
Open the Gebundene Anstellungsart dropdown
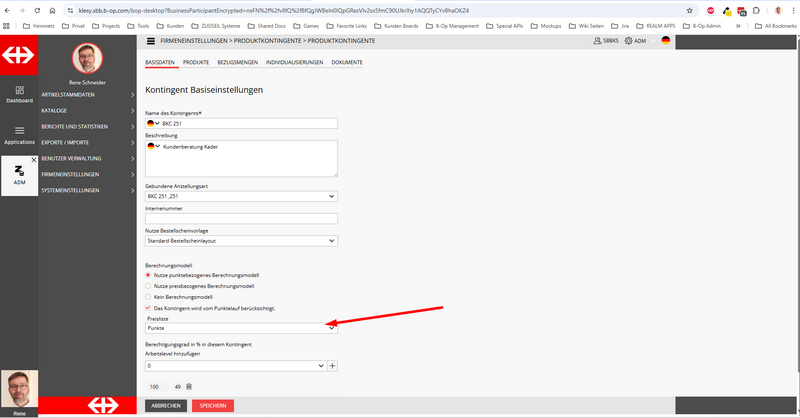241,197
